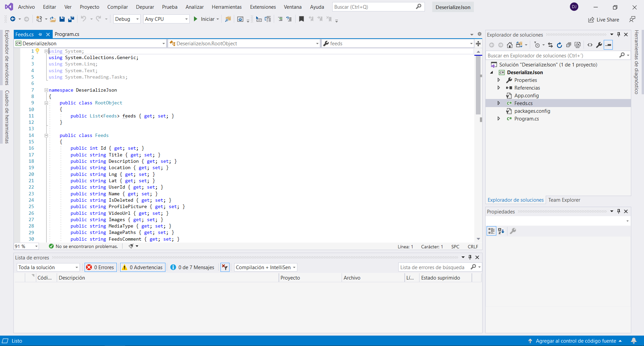Toggle the 0 Errores filter

point(101,267)
